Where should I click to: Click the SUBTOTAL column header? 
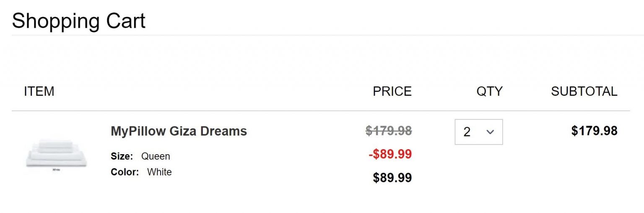point(584,91)
